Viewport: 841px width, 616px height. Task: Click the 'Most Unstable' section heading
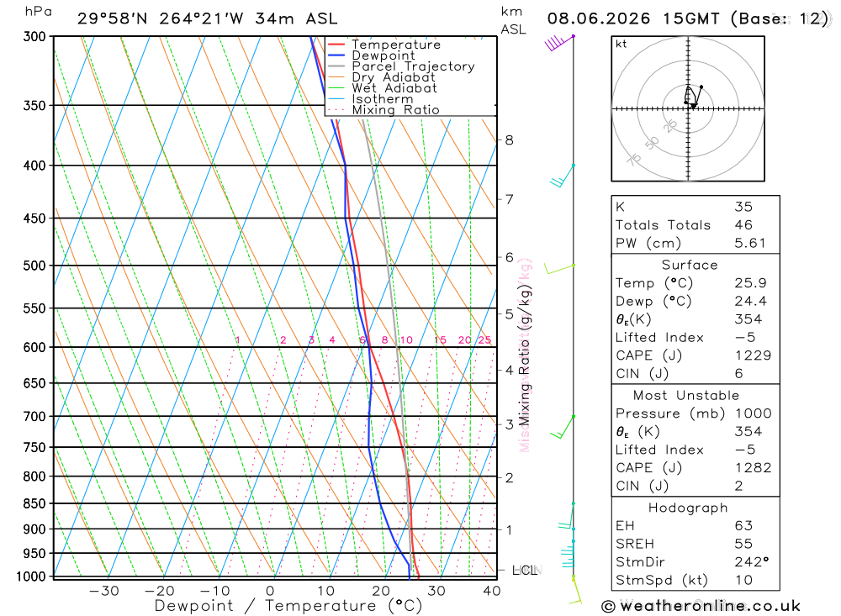click(x=686, y=396)
